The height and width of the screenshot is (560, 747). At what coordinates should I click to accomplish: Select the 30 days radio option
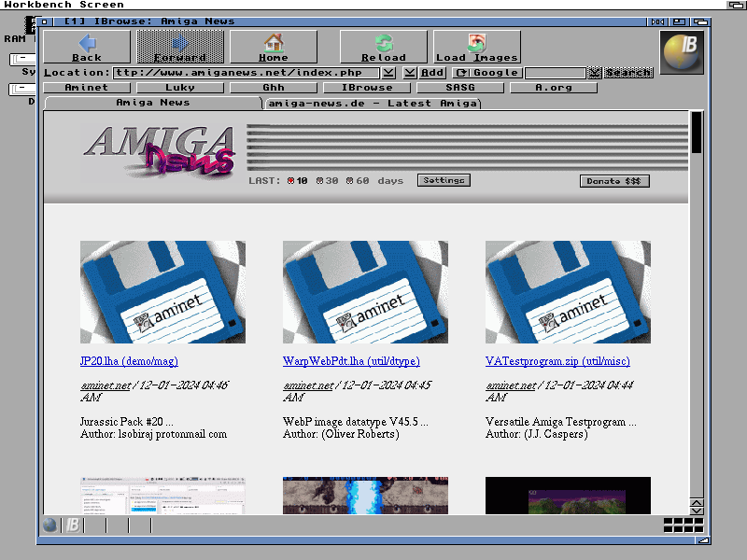click(x=320, y=180)
